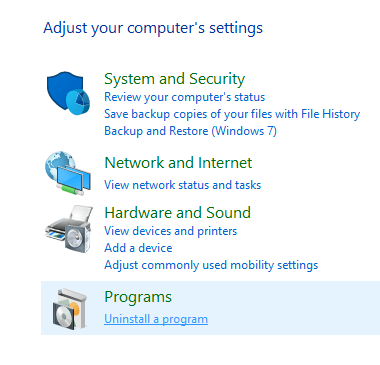Open Save backup copies with File History
380x365 pixels.
(x=232, y=114)
